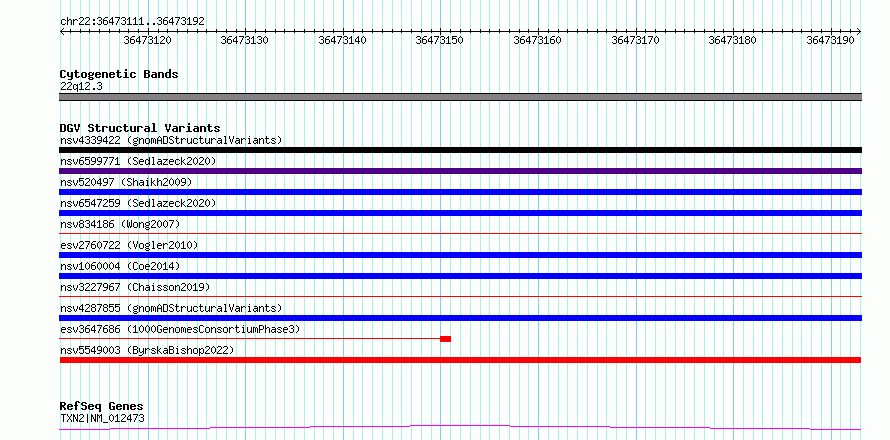The height and width of the screenshot is (440, 890).
Task: Click the purple nsv6599771 variant bar
Action: [x=460, y=171]
